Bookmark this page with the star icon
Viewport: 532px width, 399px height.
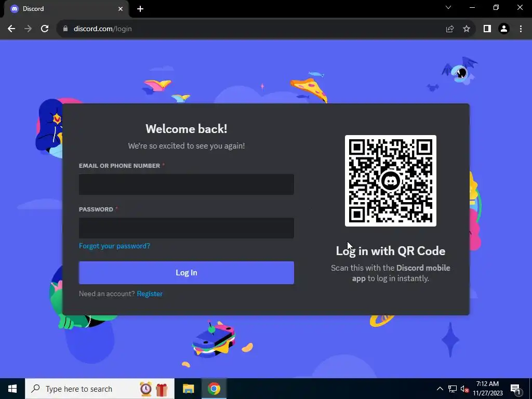coord(467,29)
